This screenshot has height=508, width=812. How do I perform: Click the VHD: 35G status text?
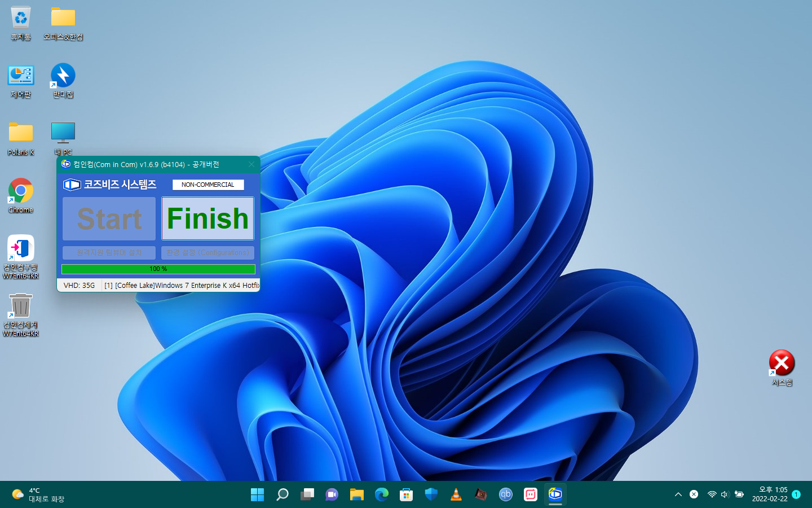pyautogui.click(x=79, y=286)
